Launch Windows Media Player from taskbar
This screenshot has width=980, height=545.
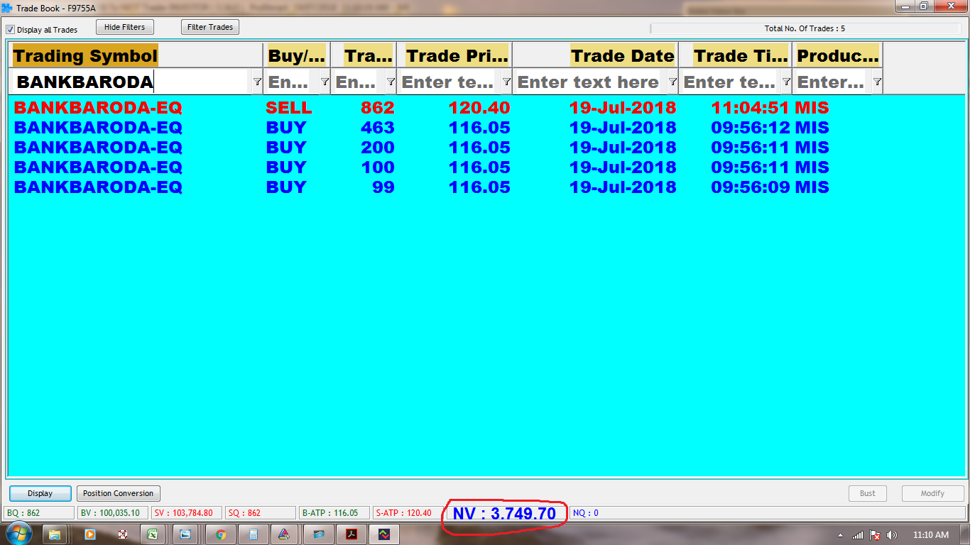pyautogui.click(x=90, y=534)
